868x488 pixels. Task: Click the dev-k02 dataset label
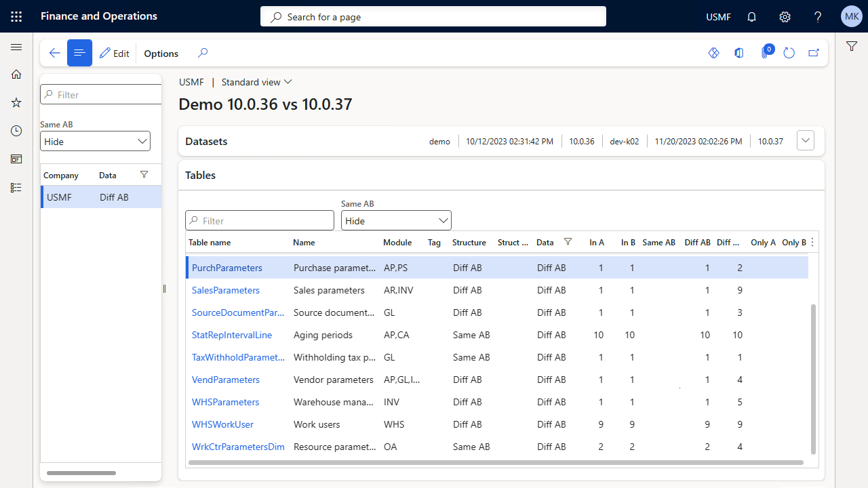[x=625, y=142]
